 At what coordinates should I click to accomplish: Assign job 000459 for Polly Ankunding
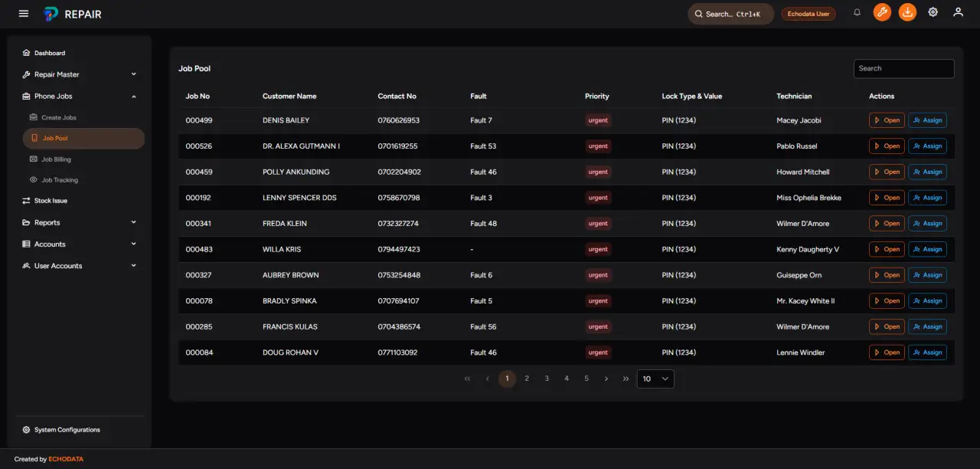(927, 172)
